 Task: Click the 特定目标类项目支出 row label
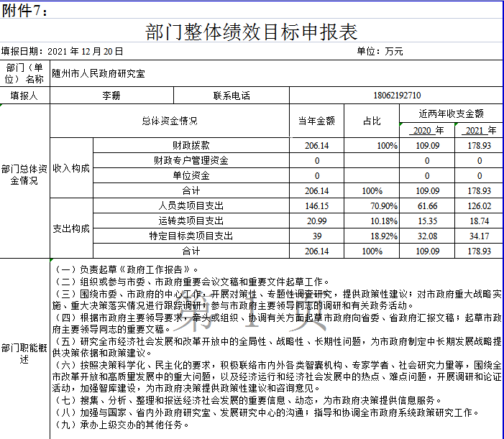(x=191, y=236)
